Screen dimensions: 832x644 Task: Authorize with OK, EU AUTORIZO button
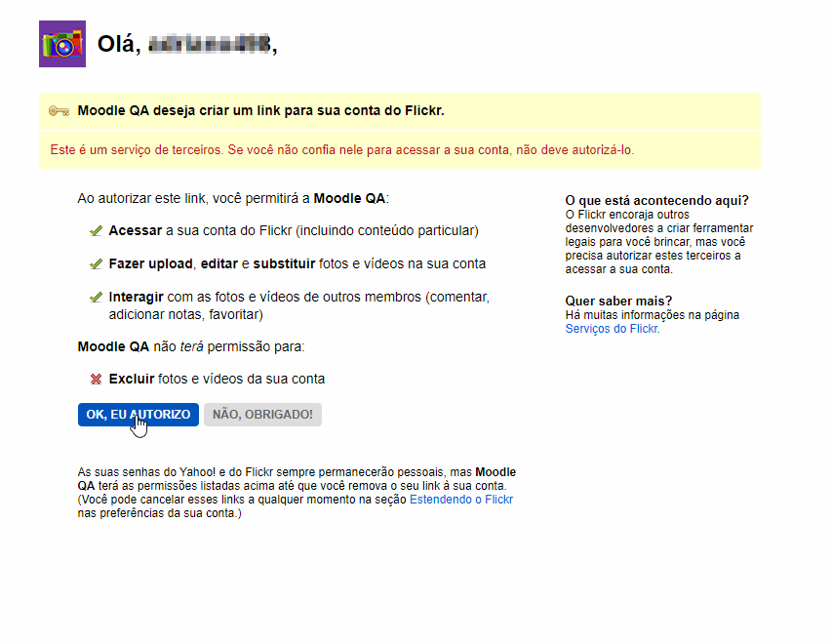(139, 415)
